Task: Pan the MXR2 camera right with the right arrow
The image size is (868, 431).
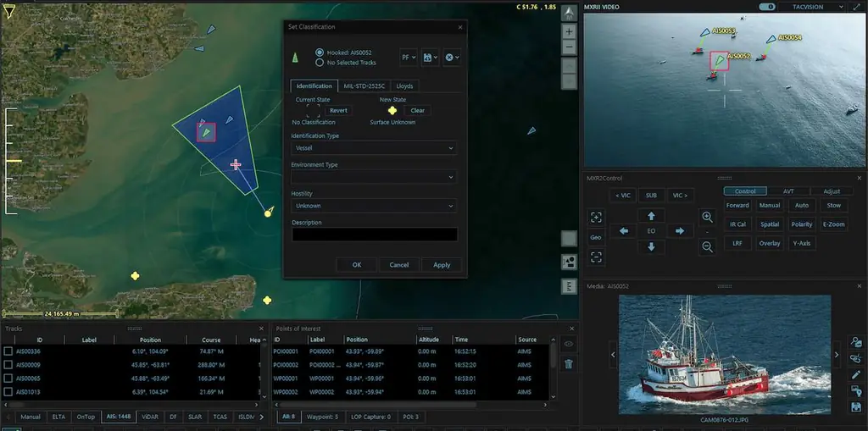Action: tap(679, 231)
